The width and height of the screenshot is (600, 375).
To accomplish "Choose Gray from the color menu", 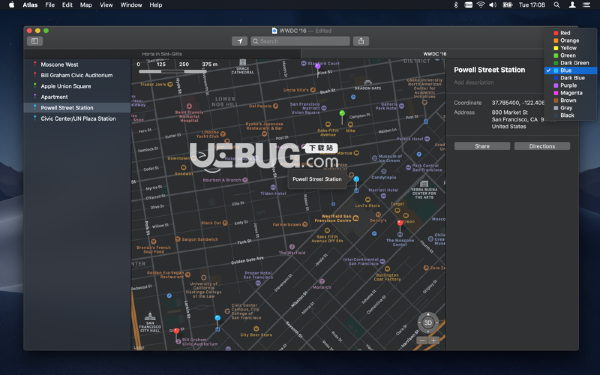I will pos(570,108).
